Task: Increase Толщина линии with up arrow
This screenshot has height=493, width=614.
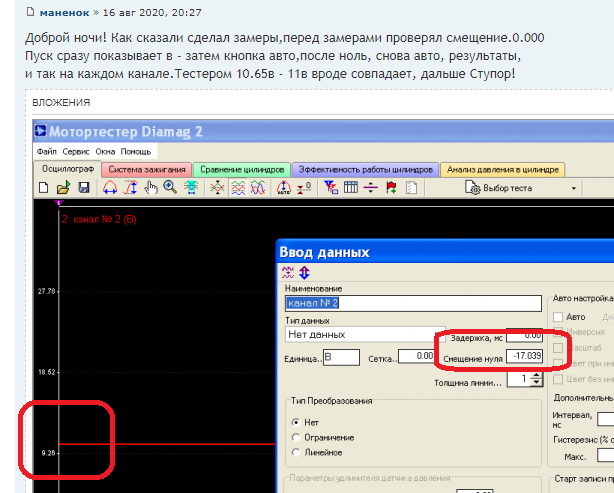Action: pos(537,375)
